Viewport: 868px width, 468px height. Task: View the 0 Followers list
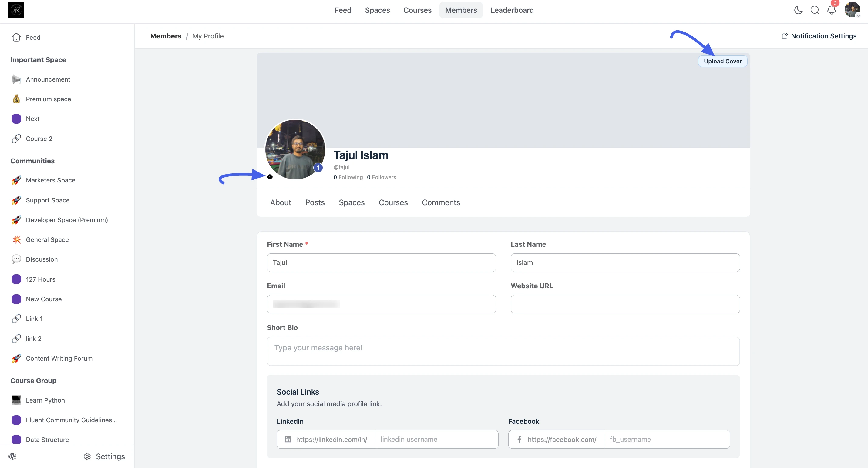382,177
